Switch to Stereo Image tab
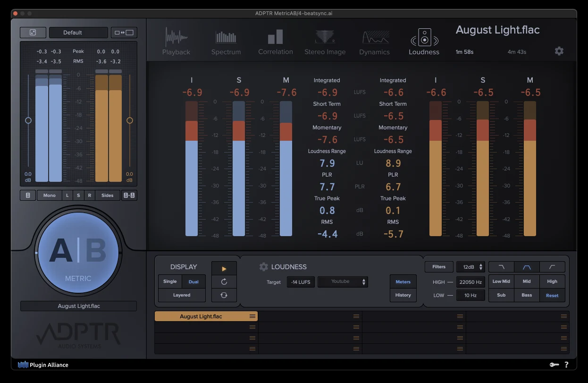This screenshot has width=588, height=383. (325, 42)
